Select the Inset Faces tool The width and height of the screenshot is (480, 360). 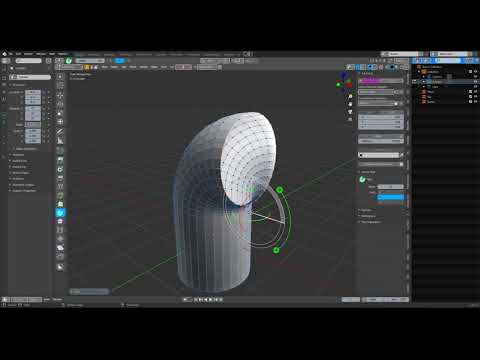60,169
